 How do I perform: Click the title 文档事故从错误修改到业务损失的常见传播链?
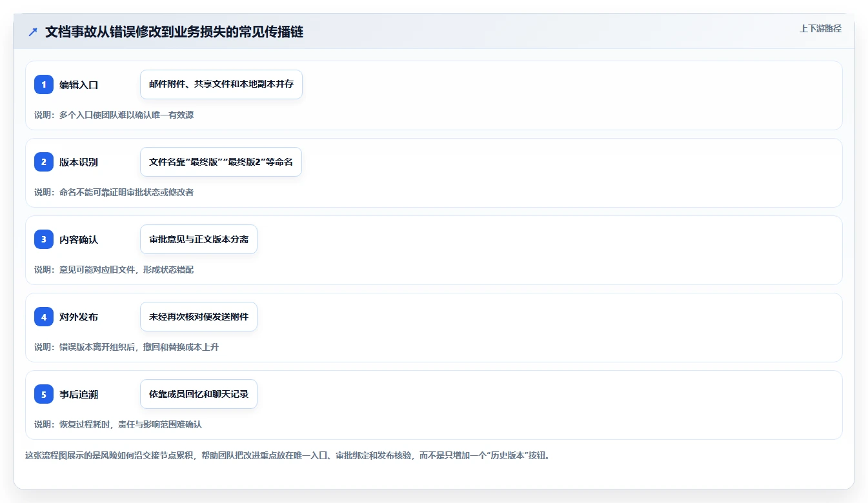(x=174, y=32)
